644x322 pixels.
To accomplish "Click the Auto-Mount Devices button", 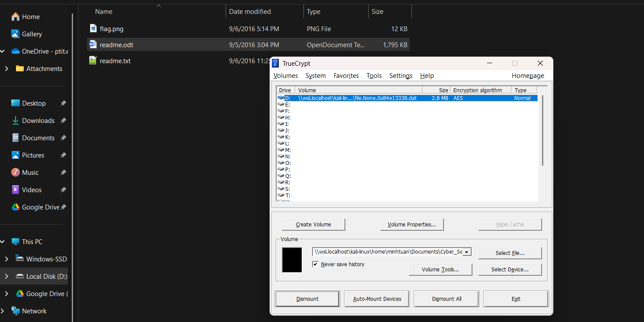I will pyautogui.click(x=377, y=299).
